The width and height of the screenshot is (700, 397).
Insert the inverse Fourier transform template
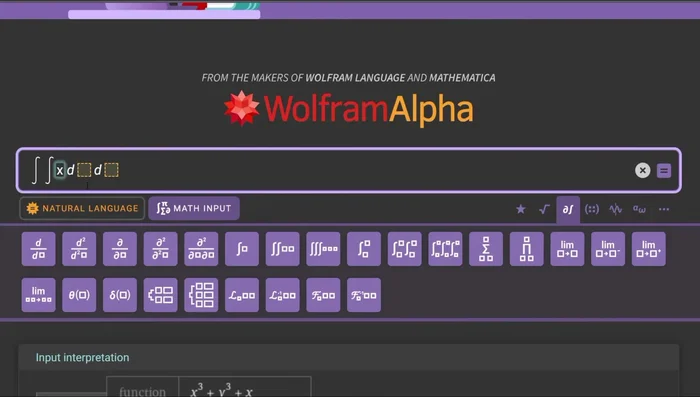[x=364, y=295]
